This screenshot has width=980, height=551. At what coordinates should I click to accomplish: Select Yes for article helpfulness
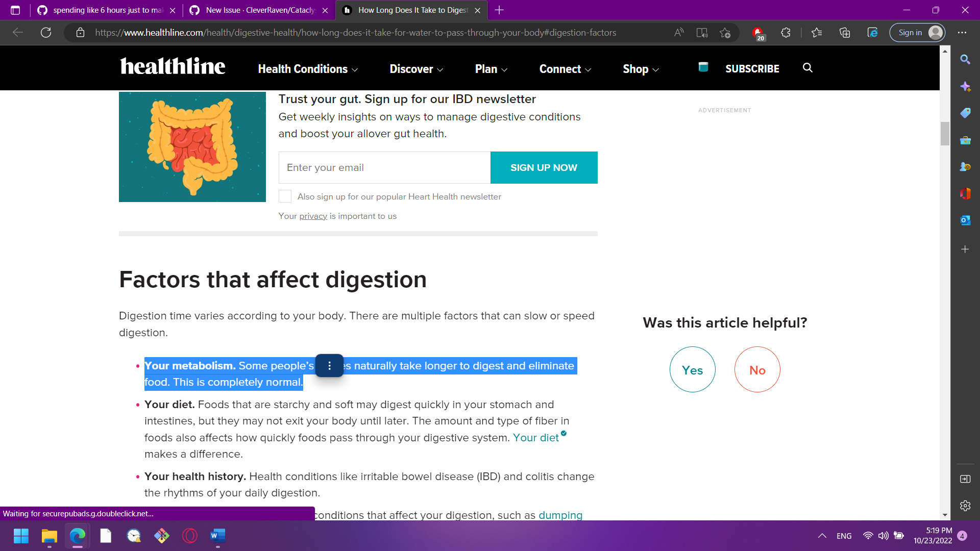[x=692, y=369]
